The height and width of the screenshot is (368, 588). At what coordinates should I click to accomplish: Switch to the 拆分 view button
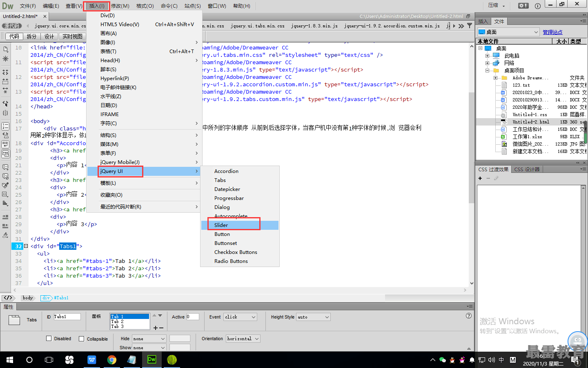[x=31, y=36]
